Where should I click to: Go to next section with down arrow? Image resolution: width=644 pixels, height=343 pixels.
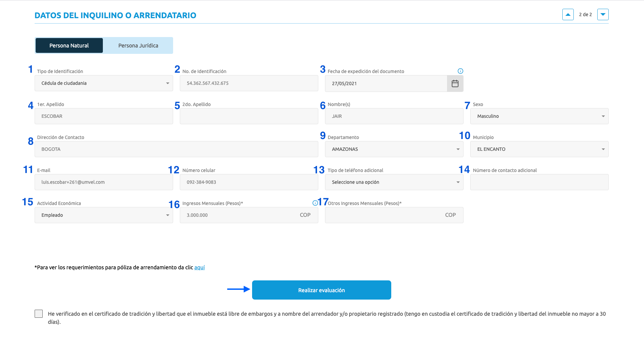pos(603,14)
